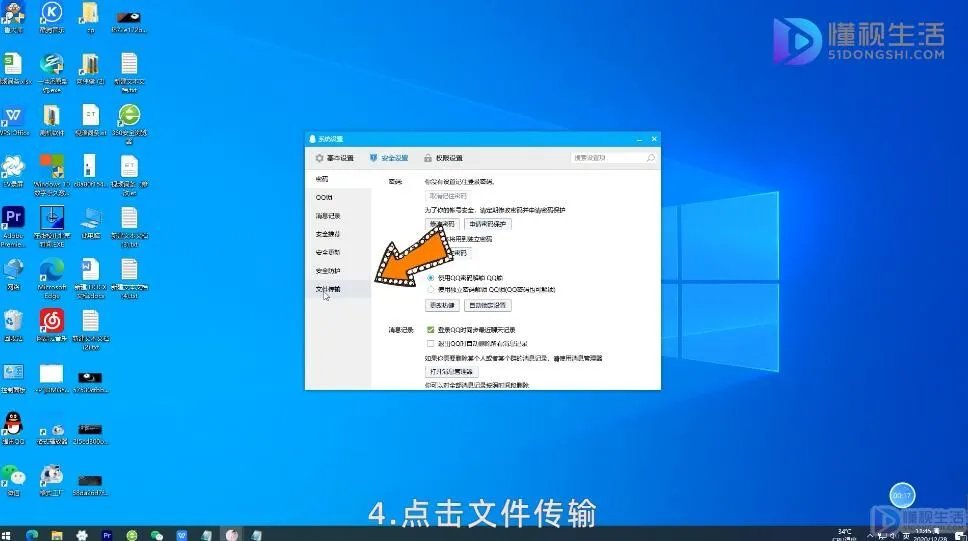Switch to the 基本设置 tab

335,158
